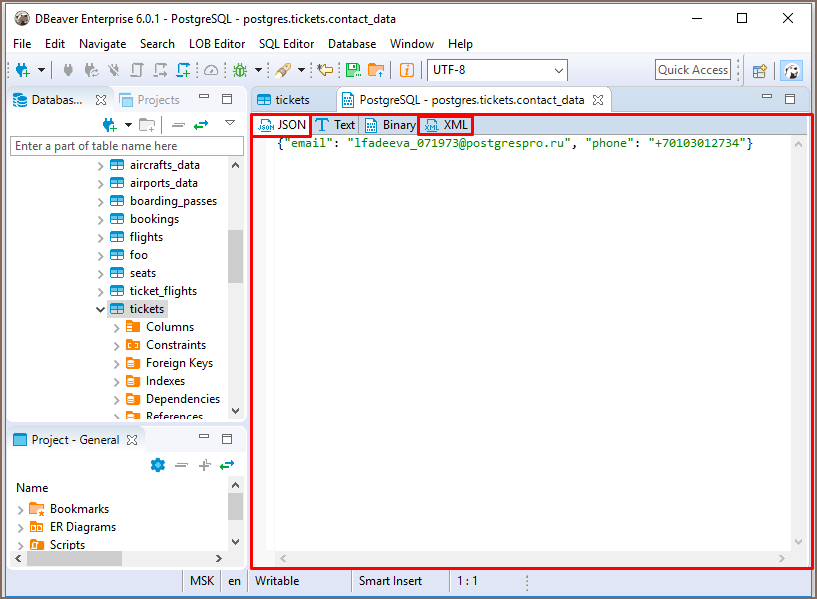Click the dashboard gauge icon in toolbar

coord(210,70)
